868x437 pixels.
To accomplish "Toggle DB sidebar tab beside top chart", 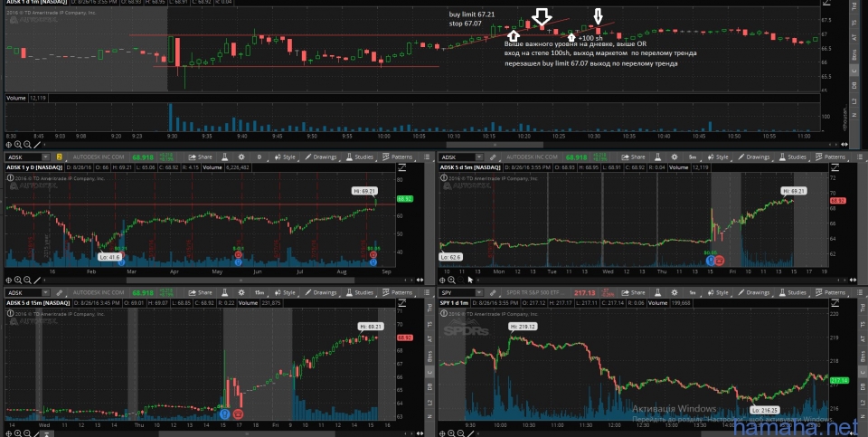I will point(854,85).
